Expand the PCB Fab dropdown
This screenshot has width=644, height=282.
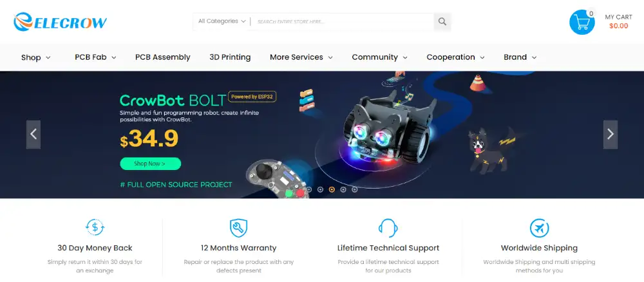pos(95,57)
